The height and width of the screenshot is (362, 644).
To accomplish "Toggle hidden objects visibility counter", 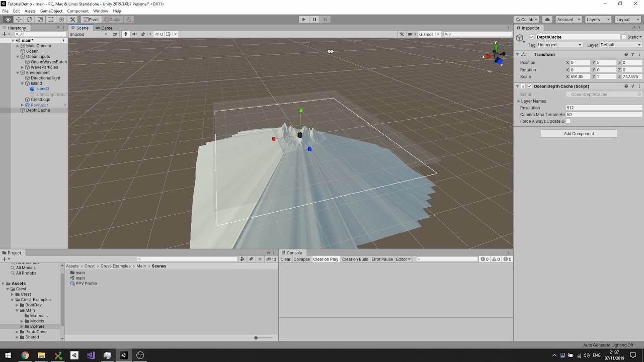I will coord(159,34).
